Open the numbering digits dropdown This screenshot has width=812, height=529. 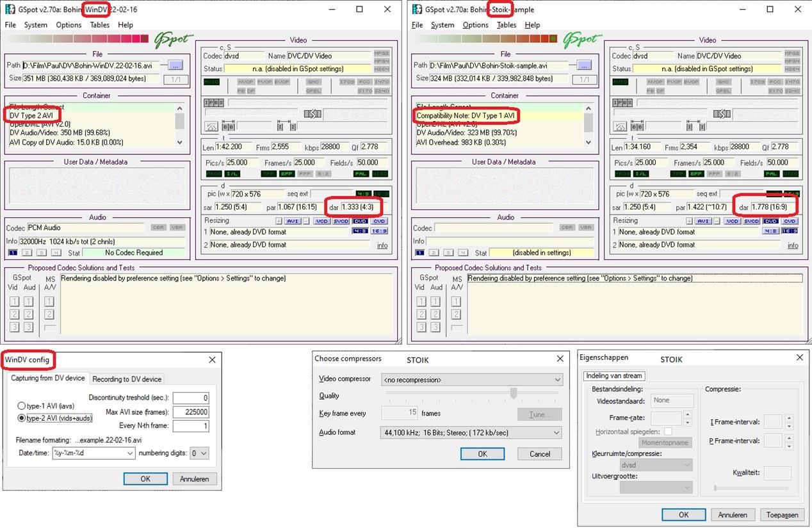point(199,453)
